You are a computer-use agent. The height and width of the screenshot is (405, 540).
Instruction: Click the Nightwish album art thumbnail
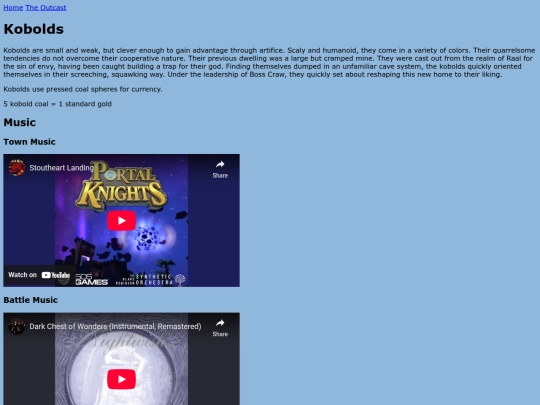coord(122,359)
